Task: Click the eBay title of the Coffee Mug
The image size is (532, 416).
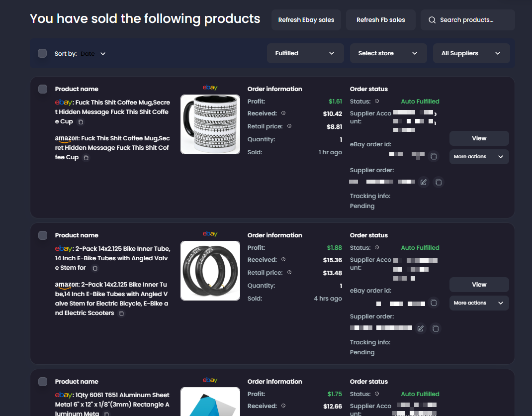Action: click(x=112, y=112)
